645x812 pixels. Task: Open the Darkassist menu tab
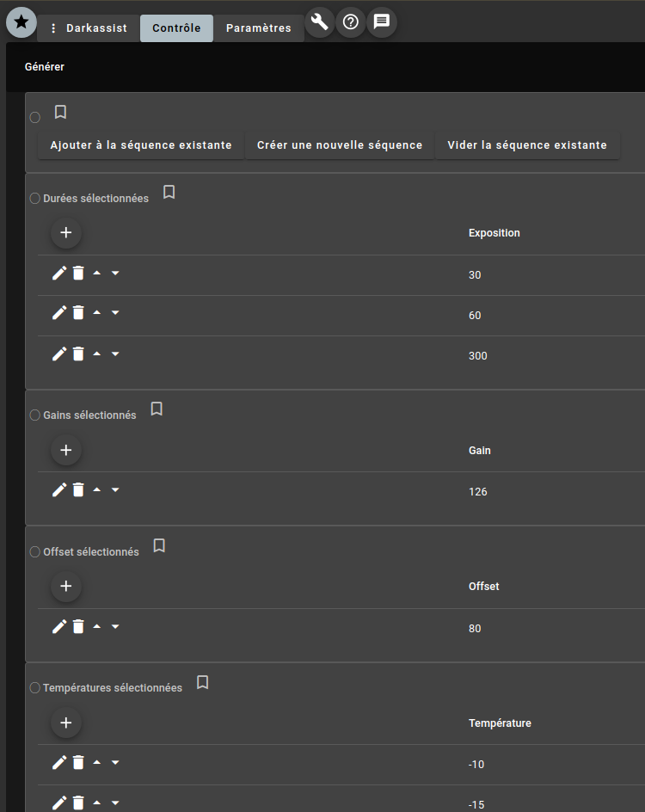(x=89, y=28)
